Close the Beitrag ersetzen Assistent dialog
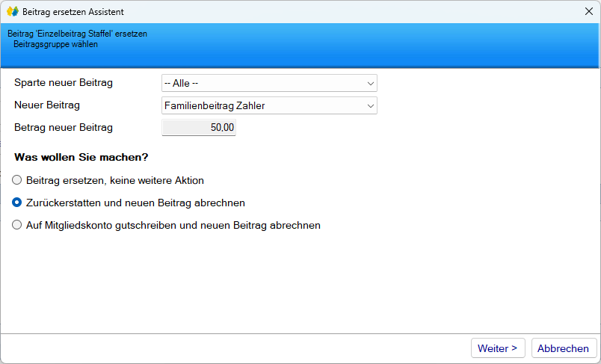 point(588,11)
